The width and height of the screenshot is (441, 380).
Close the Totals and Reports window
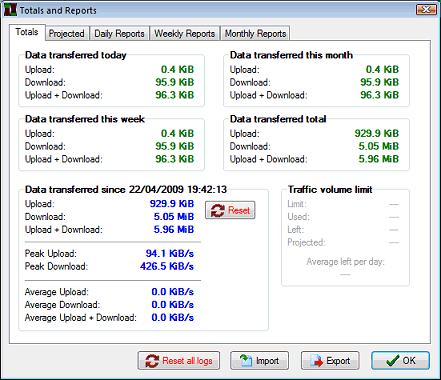point(426,10)
